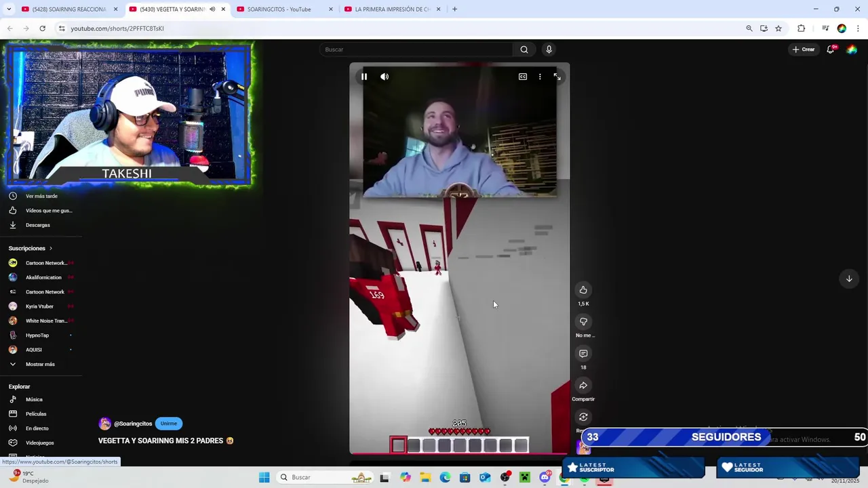868x488 pixels.
Task: Go back in browser history
Action: point(10,28)
